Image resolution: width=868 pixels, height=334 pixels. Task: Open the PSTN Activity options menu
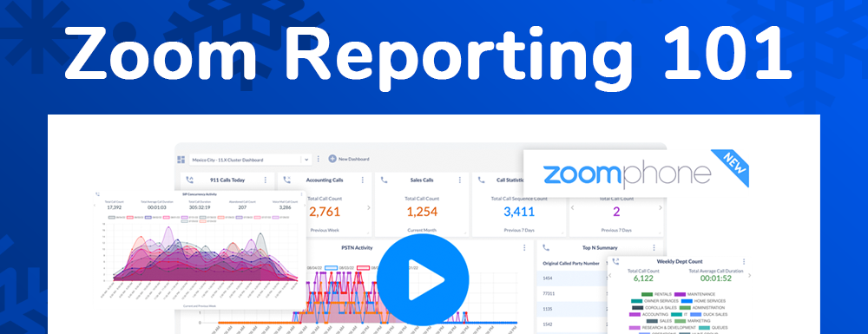[524, 248]
